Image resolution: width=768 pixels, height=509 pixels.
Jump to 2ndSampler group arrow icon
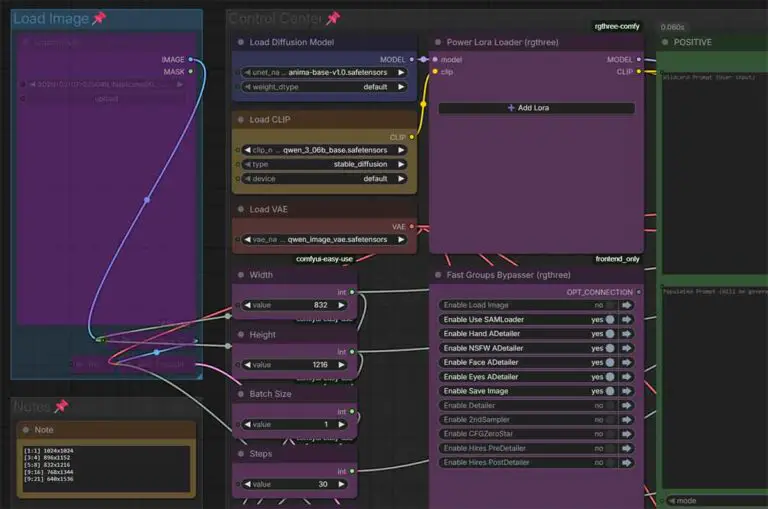pyautogui.click(x=626, y=420)
